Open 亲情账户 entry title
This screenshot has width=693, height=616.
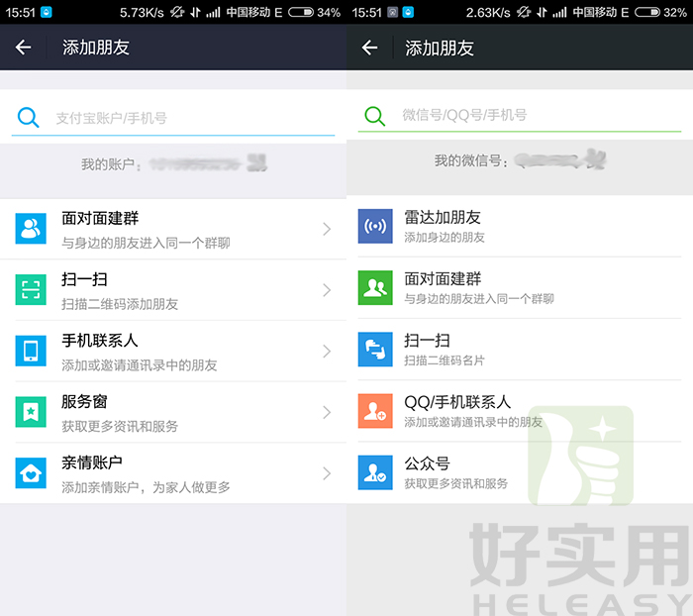pyautogui.click(x=92, y=462)
